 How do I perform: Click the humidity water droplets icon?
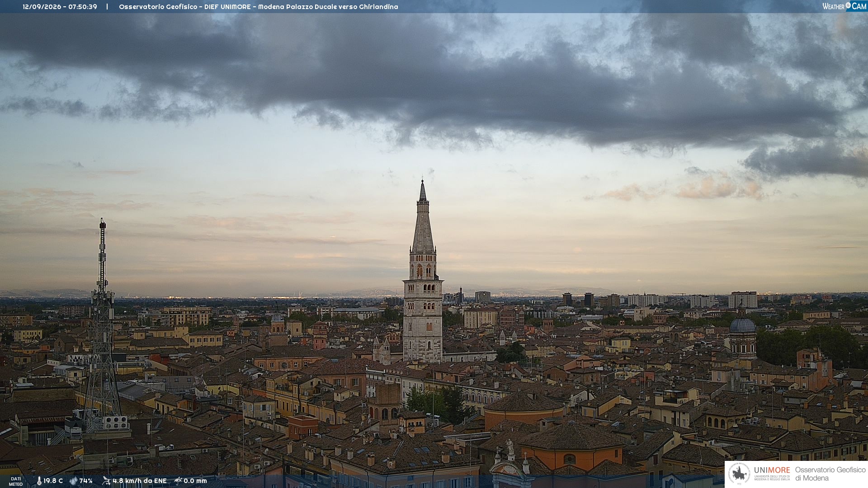(x=74, y=481)
